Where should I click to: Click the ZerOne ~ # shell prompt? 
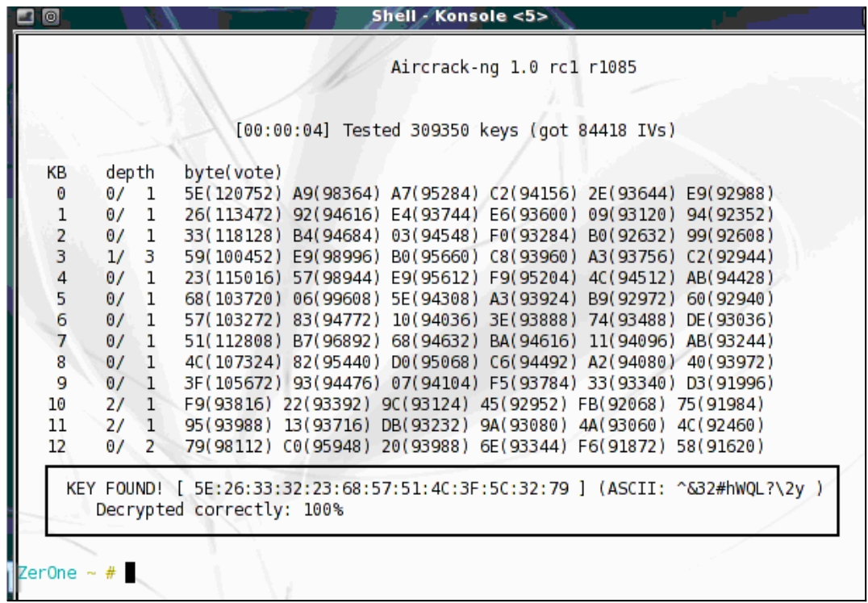tap(66, 572)
